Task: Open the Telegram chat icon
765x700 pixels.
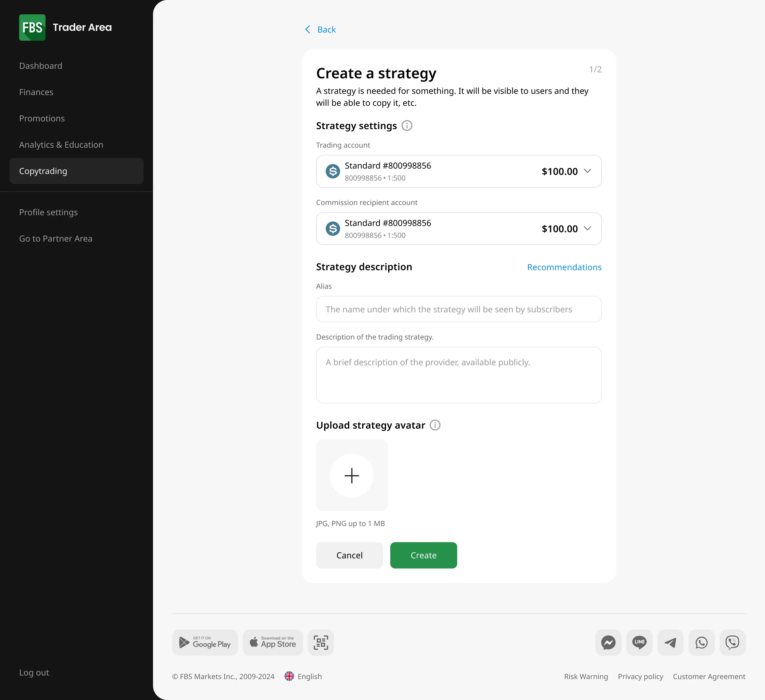Action: point(670,642)
